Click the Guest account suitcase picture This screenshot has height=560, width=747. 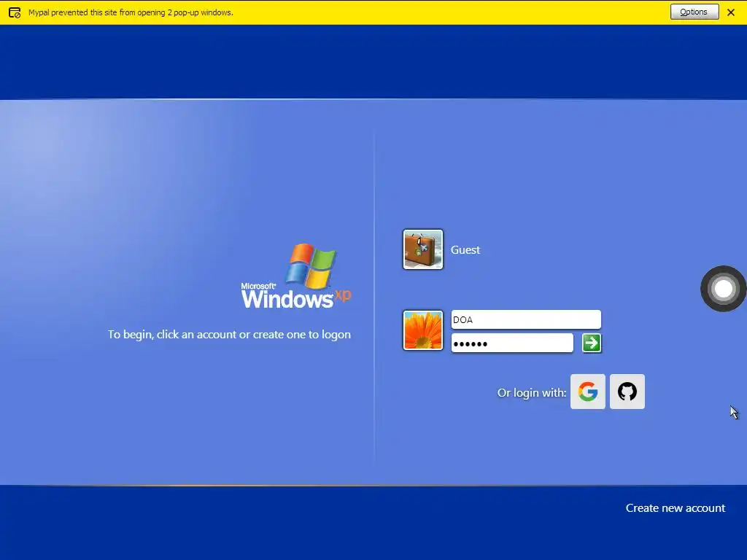point(422,249)
